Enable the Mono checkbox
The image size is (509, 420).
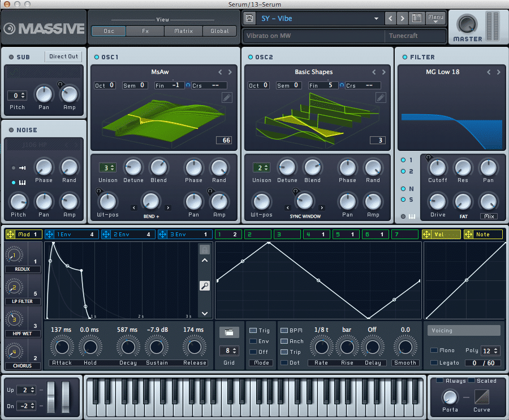tap(434, 350)
